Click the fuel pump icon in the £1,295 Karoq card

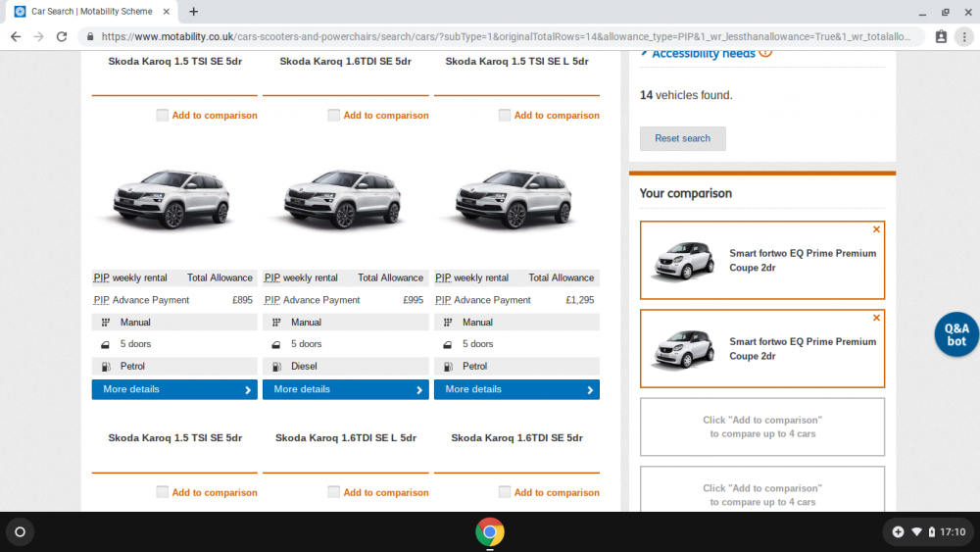(448, 367)
